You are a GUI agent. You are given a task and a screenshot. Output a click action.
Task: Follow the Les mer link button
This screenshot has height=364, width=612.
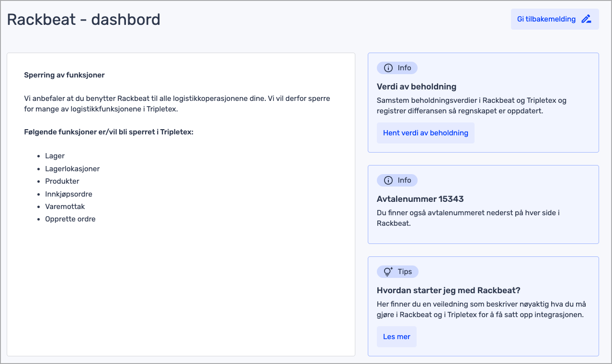coord(397,337)
